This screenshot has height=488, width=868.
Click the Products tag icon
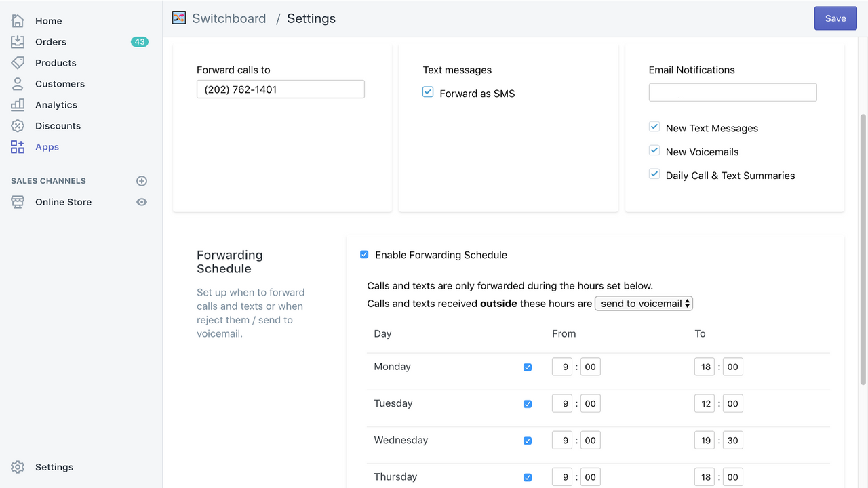18,63
